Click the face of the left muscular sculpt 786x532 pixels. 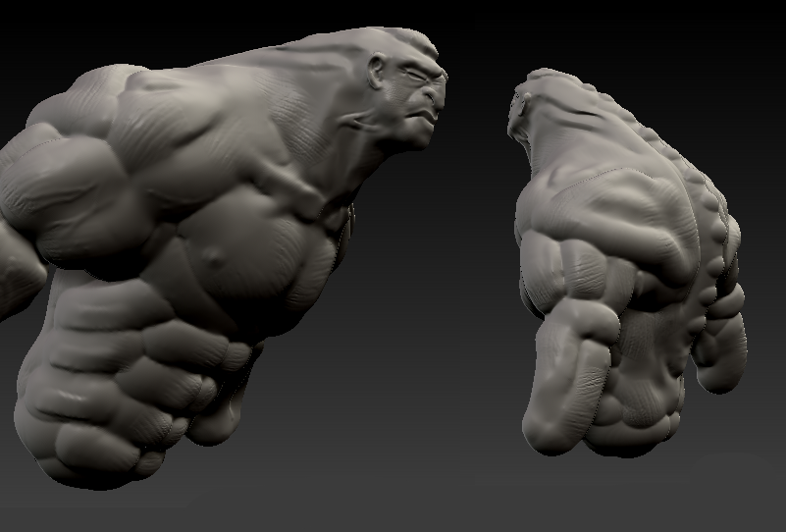point(417,98)
